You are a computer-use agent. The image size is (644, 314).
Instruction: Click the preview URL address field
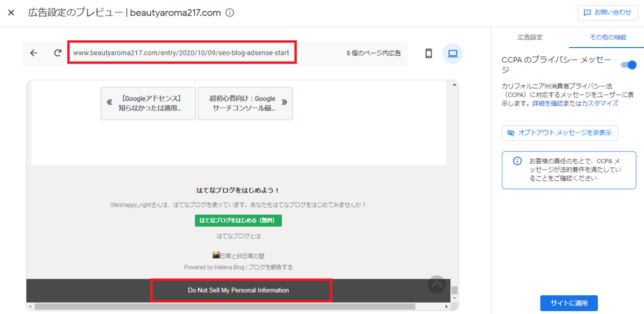[x=181, y=53]
